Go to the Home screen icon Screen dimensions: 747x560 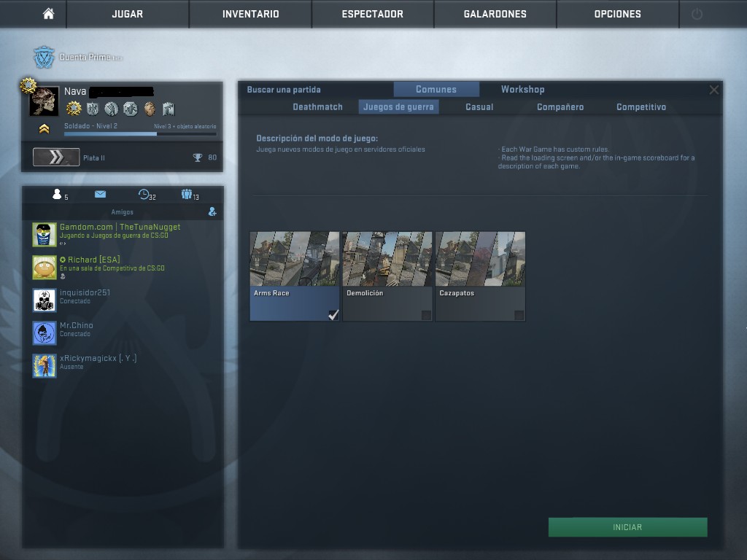(48, 14)
